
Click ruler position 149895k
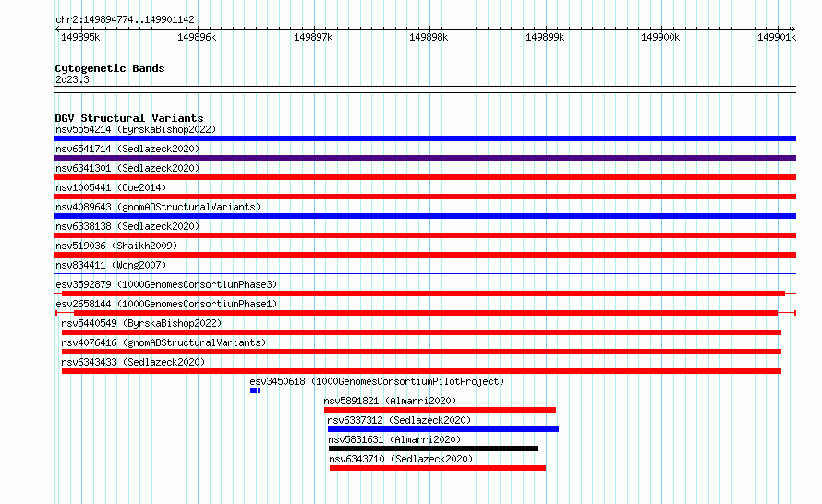point(80,37)
